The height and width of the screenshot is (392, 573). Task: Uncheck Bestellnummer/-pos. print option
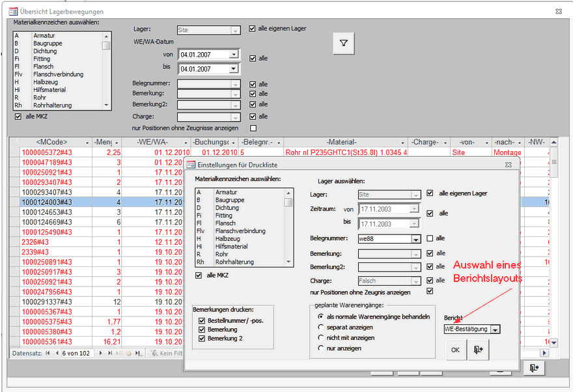pos(201,320)
